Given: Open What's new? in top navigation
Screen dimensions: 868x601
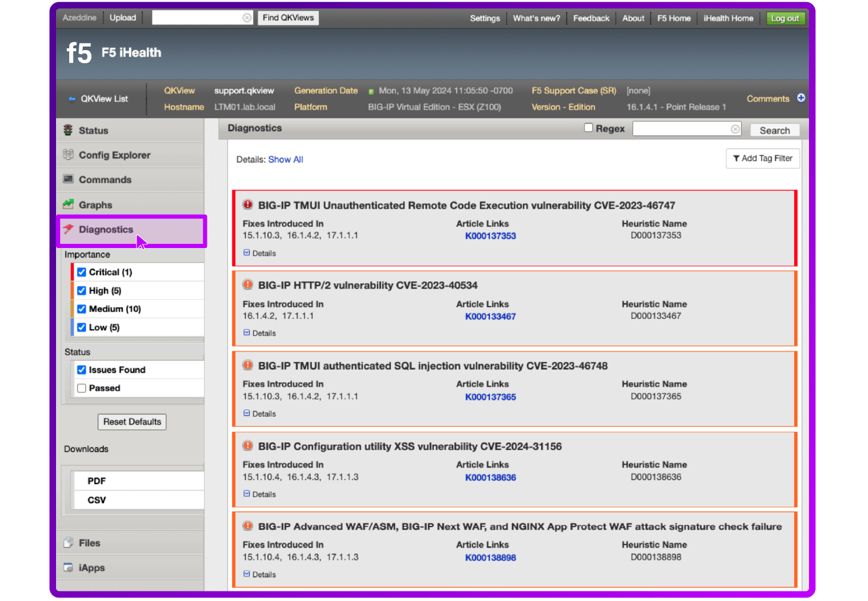Looking at the screenshot, I should tap(537, 18).
